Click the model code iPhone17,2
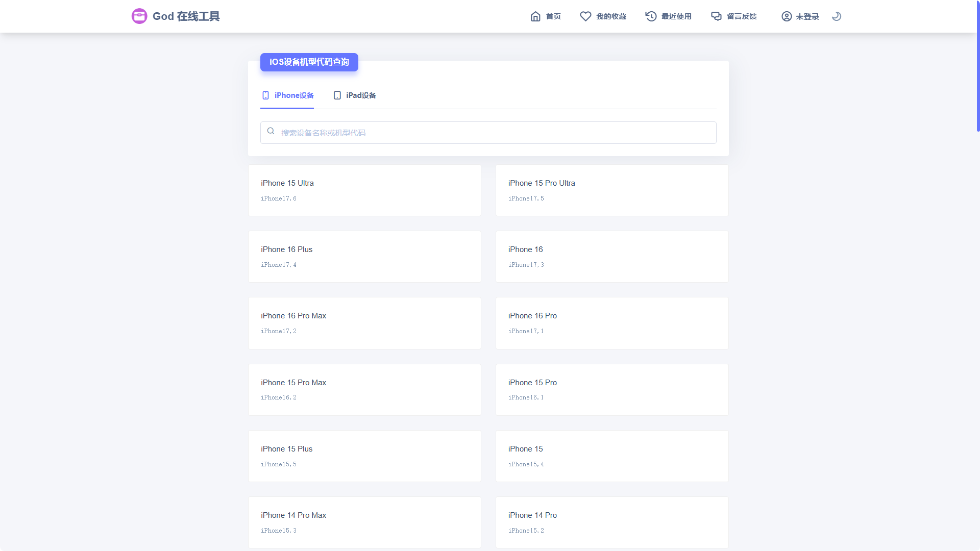 click(x=279, y=331)
